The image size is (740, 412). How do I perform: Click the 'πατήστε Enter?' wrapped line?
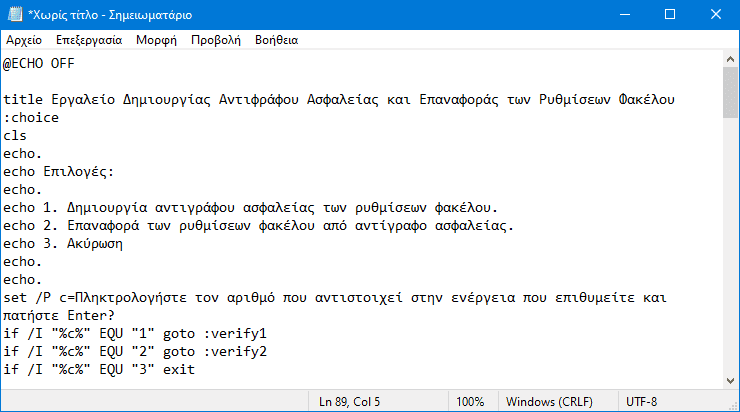point(59,315)
